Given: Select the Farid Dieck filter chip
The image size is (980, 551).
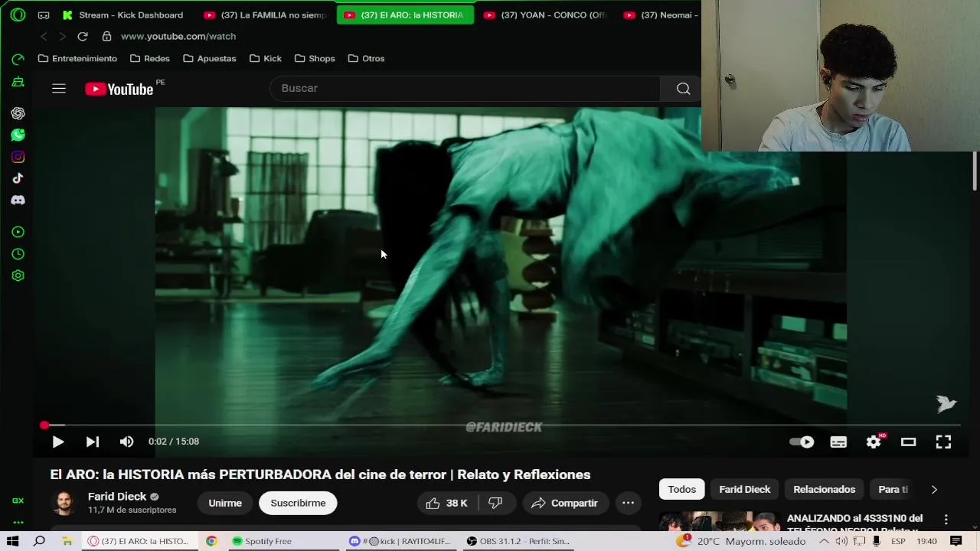Looking at the screenshot, I should pyautogui.click(x=744, y=490).
